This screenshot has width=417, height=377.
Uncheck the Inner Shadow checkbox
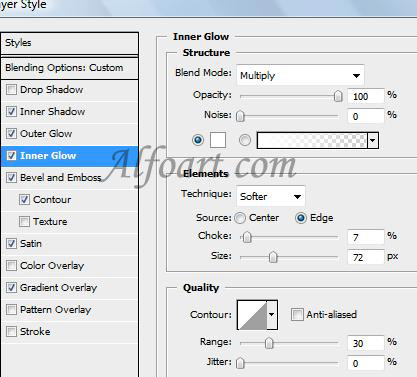pos(11,111)
